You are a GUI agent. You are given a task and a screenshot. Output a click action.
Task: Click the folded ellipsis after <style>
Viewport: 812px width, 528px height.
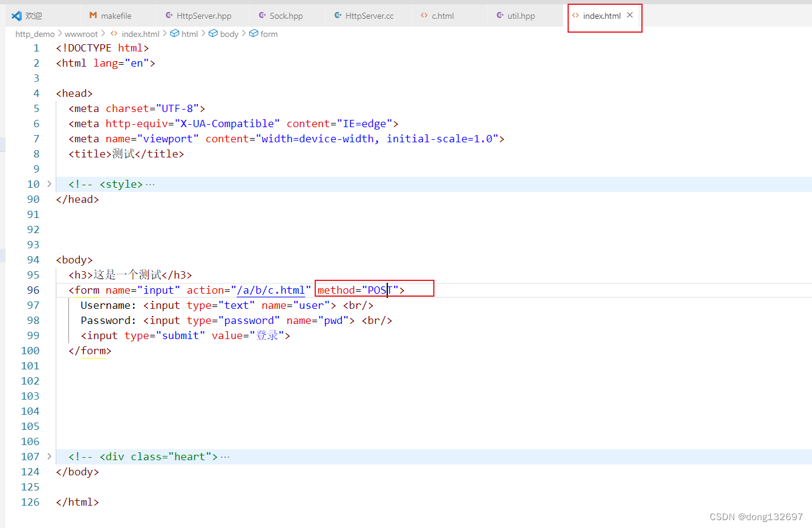(150, 184)
